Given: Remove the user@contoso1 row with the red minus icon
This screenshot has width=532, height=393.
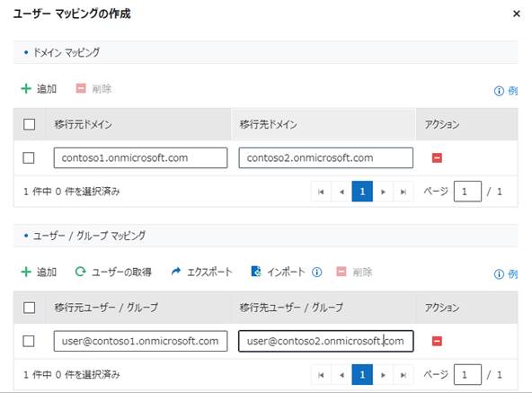Looking at the screenshot, I should point(437,341).
